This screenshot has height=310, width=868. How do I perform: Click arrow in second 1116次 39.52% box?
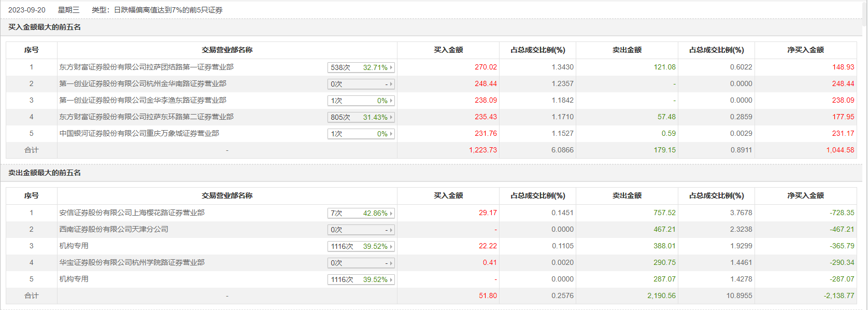(x=391, y=279)
